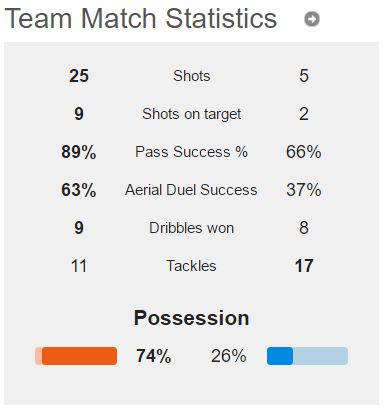Select the Shots on target label

coord(192,114)
